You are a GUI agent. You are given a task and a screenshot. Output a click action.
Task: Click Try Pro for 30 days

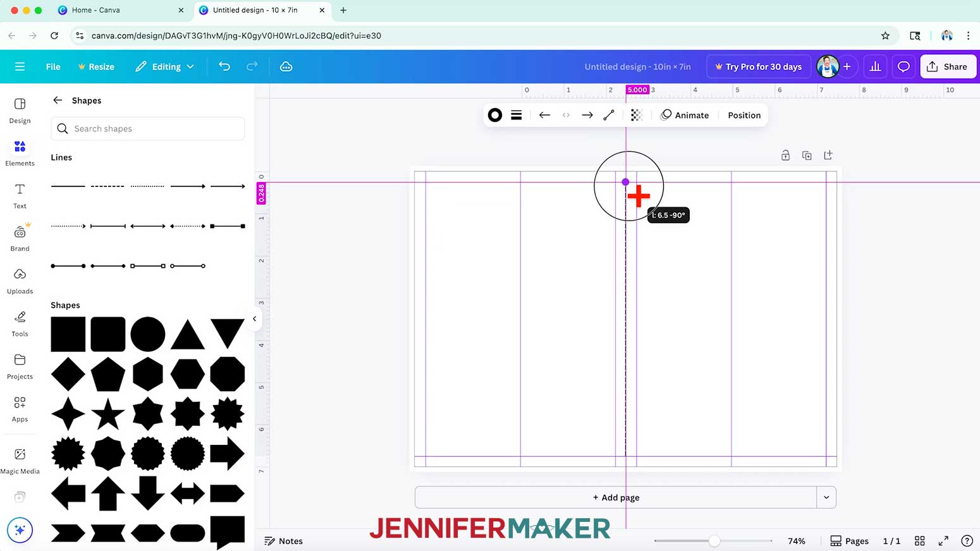(758, 66)
